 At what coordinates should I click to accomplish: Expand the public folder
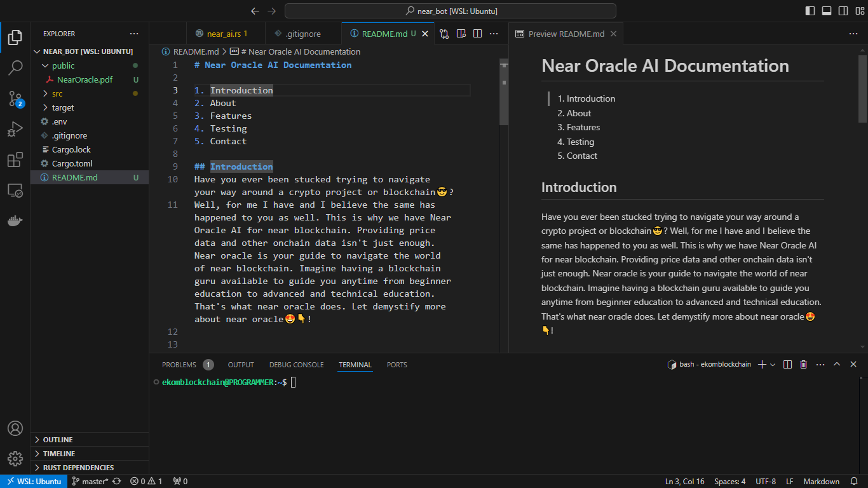pyautogui.click(x=90, y=65)
